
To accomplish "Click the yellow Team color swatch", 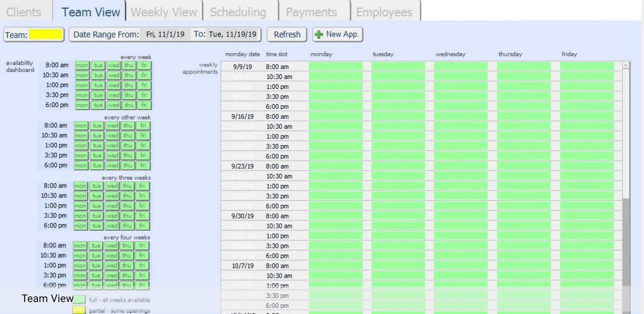I will (46, 34).
